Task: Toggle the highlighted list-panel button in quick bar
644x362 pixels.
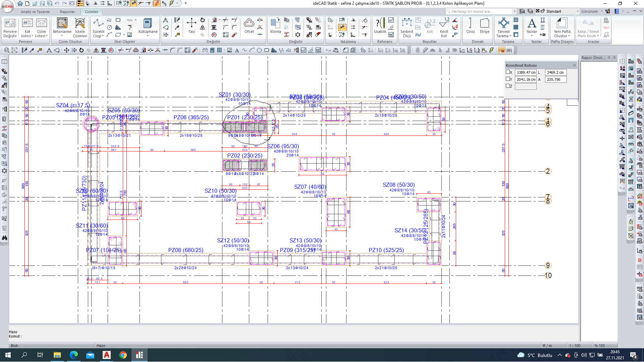Action: [x=80, y=3]
